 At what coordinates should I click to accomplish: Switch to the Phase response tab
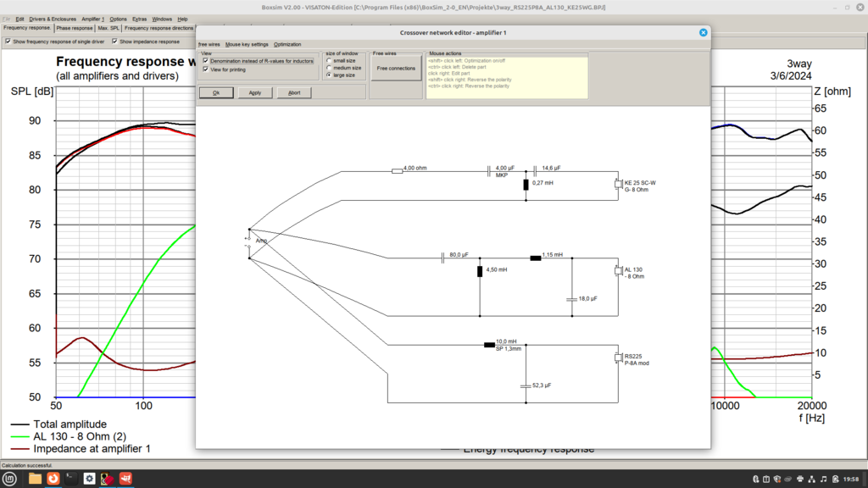pyautogui.click(x=75, y=28)
